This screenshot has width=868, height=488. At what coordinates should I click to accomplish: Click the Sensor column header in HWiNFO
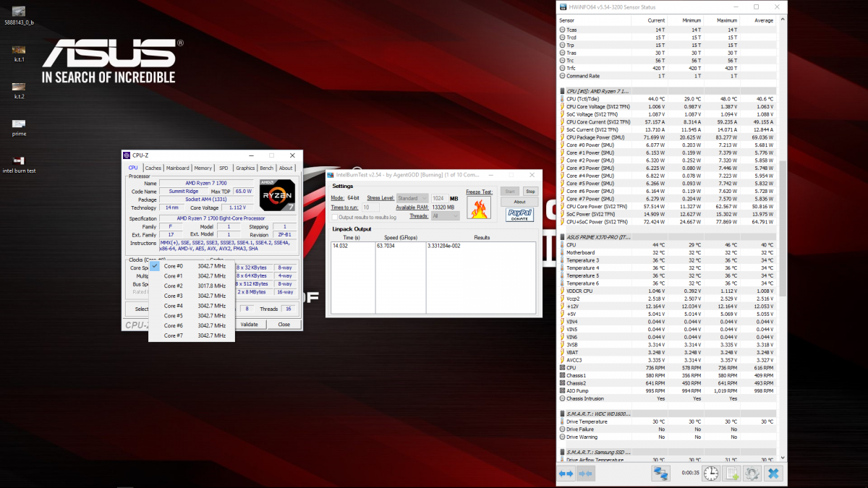593,20
